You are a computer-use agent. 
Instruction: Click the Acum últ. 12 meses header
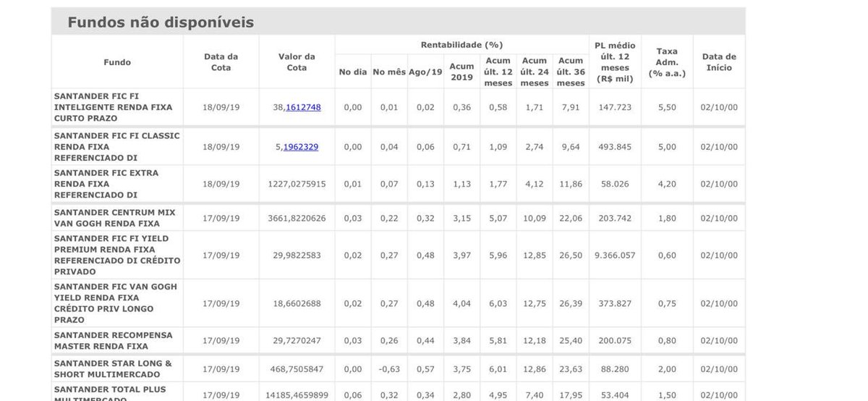pyautogui.click(x=498, y=72)
